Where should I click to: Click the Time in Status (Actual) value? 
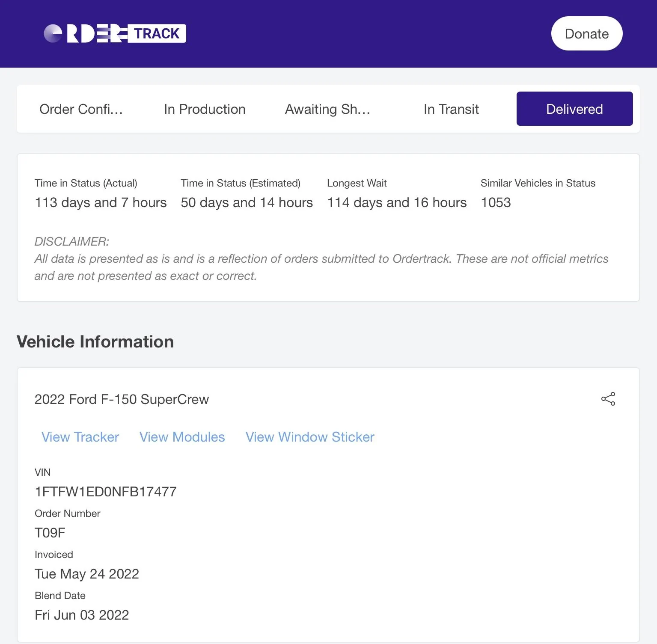[101, 202]
